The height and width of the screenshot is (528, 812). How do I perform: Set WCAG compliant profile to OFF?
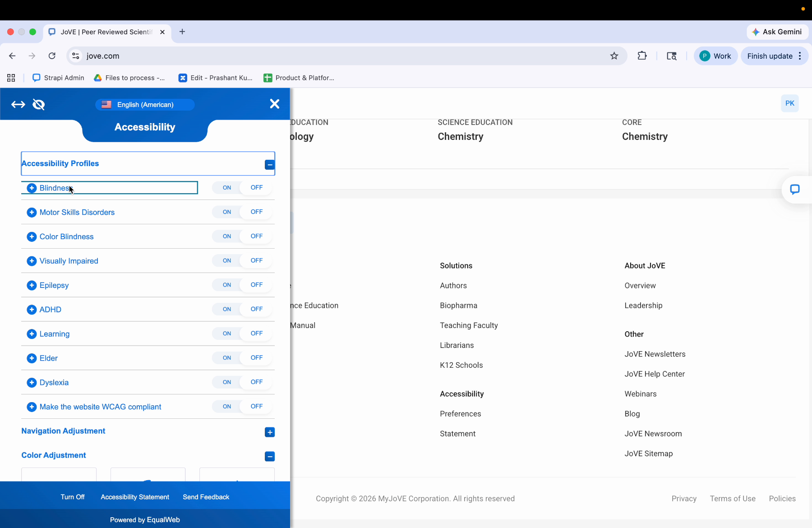(x=257, y=407)
